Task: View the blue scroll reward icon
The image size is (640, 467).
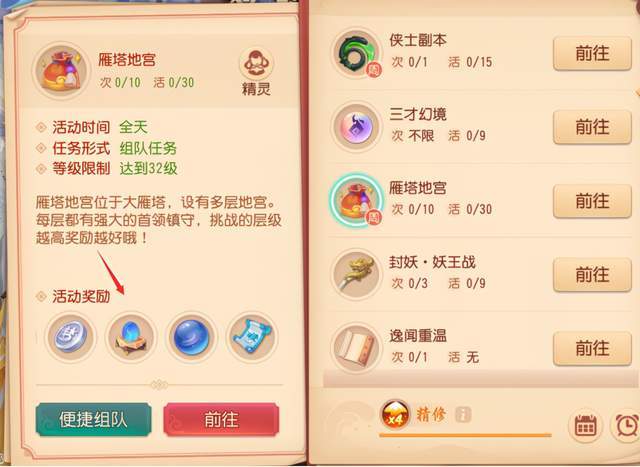Action: (x=252, y=337)
